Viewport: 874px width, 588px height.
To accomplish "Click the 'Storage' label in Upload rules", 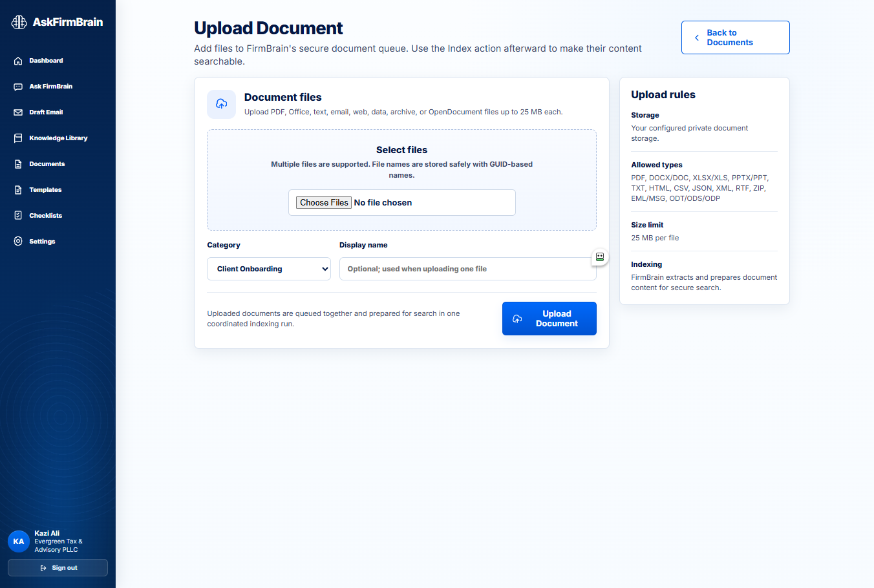I will pyautogui.click(x=645, y=115).
